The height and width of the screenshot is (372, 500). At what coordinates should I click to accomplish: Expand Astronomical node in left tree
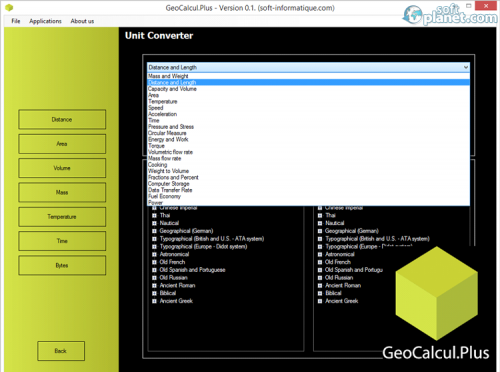[x=154, y=254]
